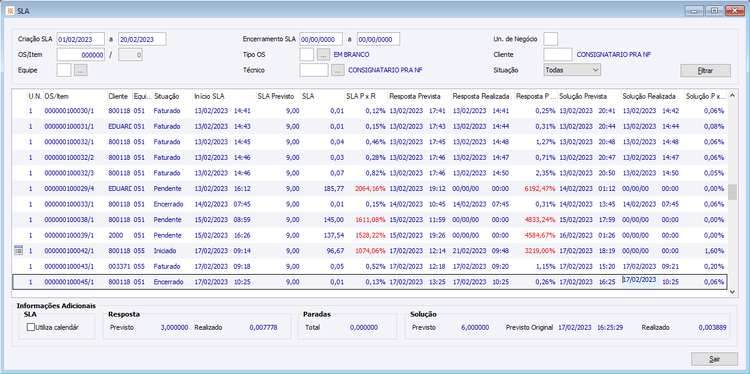Open the Técnico lookup ellipsis button
Image resolution: width=750 pixels, height=374 pixels.
[x=338, y=70]
